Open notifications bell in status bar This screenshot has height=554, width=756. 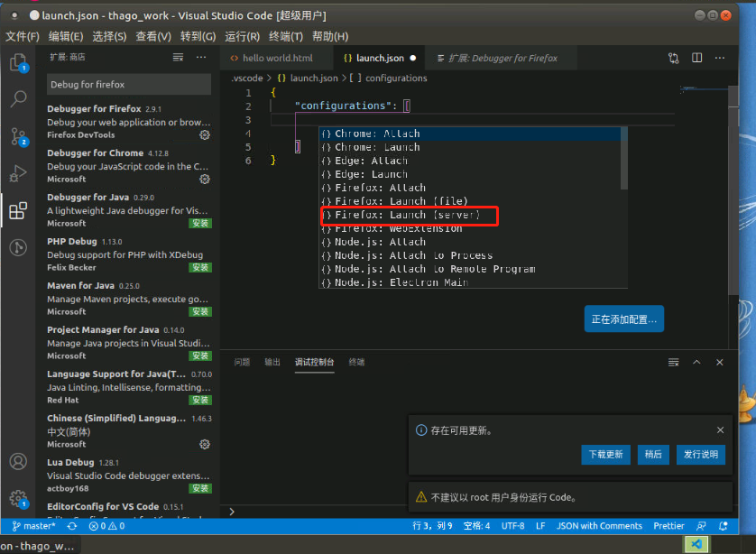[x=724, y=526]
